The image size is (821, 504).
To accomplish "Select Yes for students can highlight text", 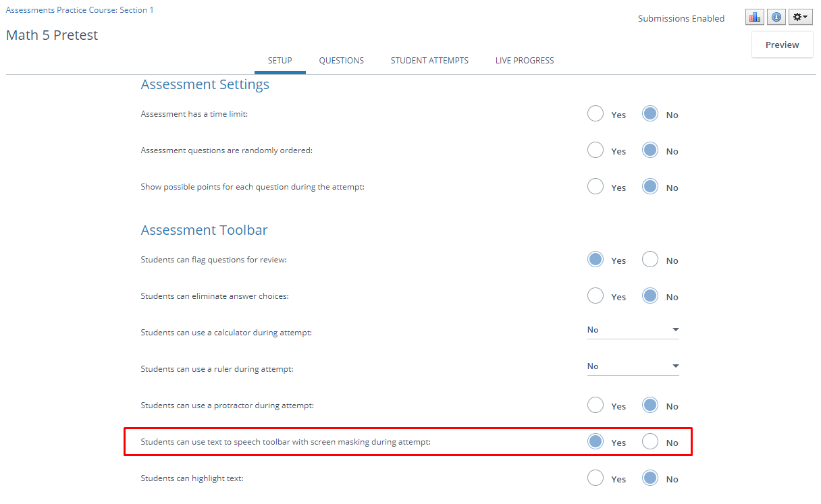I will click(x=595, y=478).
